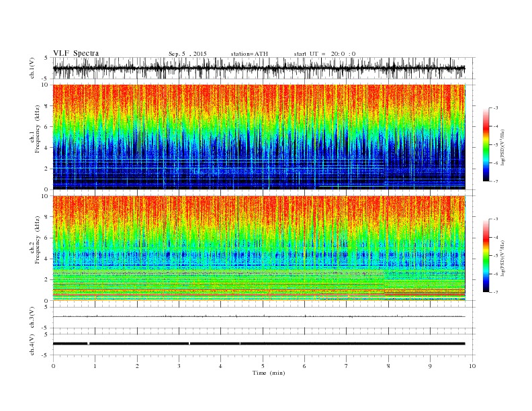
Task: Click the '6' kHz tick on ch.2 spectrogram
Action: point(46,238)
